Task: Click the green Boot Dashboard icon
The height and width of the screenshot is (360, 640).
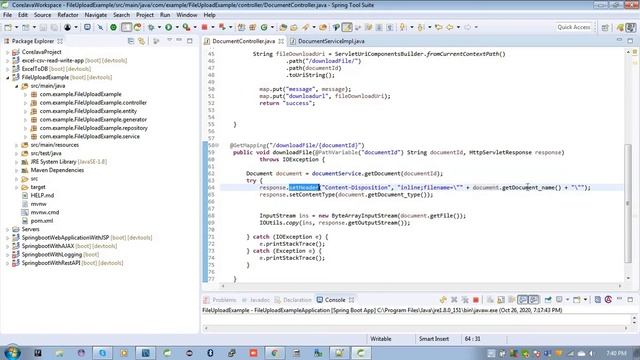Action: (x=113, y=27)
